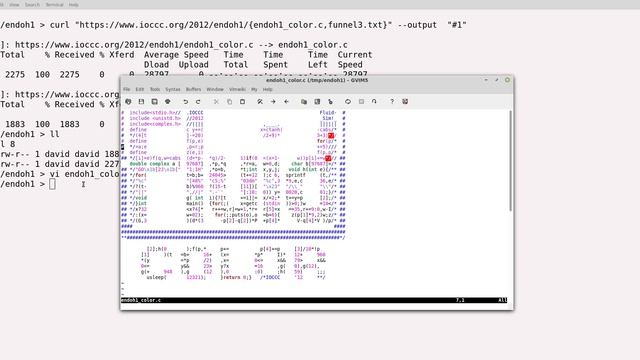Click the Paste clipboard icon in GVim

(x=242, y=102)
